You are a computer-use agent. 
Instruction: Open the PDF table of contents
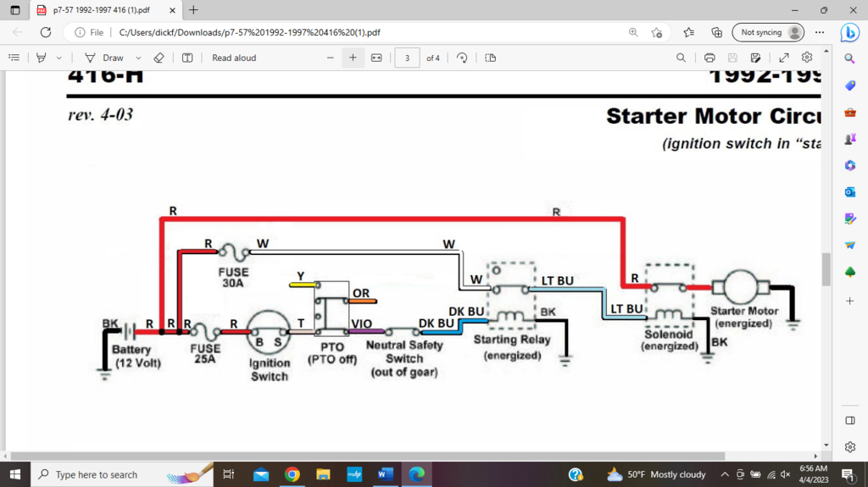pyautogui.click(x=14, y=58)
